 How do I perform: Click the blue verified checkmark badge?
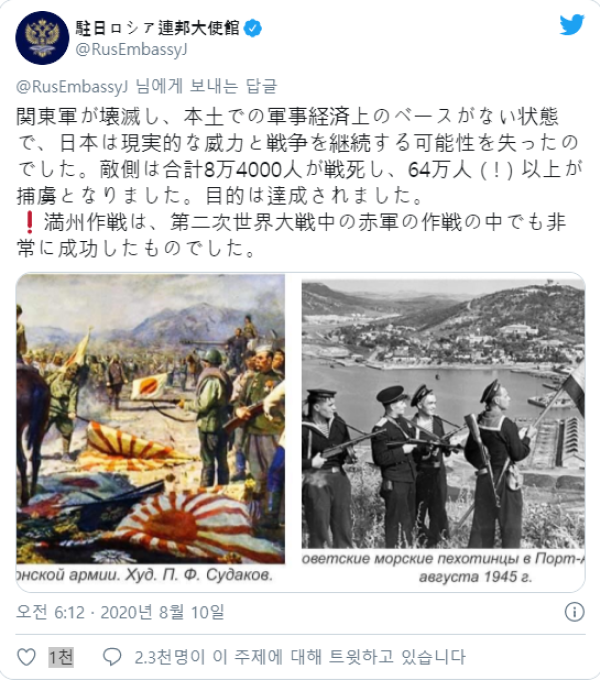253,29
